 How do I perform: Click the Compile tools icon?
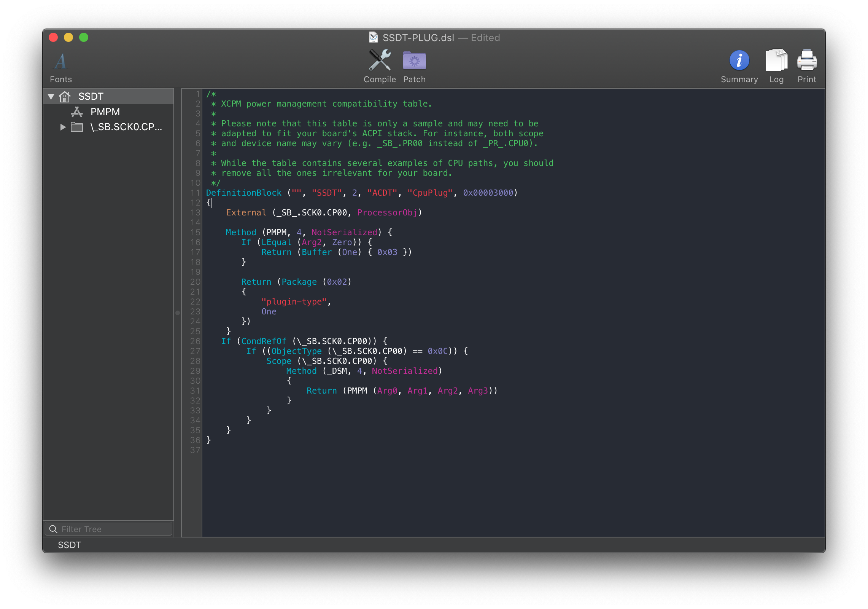click(x=380, y=61)
